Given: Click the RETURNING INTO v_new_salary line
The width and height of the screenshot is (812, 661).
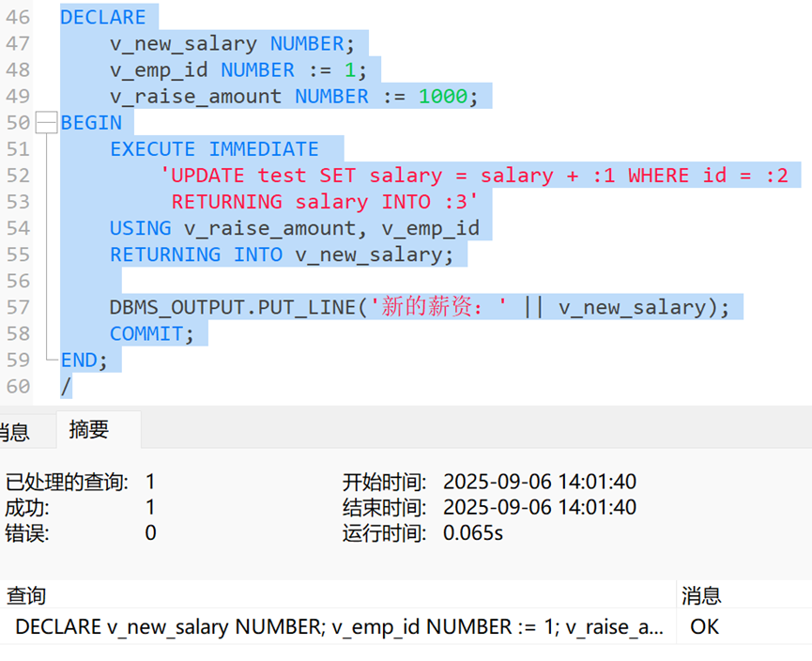Looking at the screenshot, I should (x=281, y=254).
